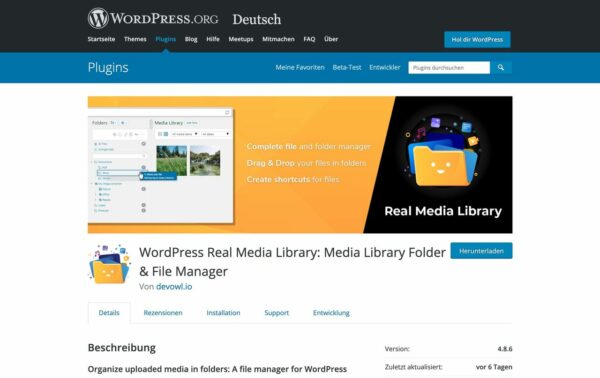Open Meine Favoriten link
This screenshot has width=600, height=378.
click(x=300, y=67)
